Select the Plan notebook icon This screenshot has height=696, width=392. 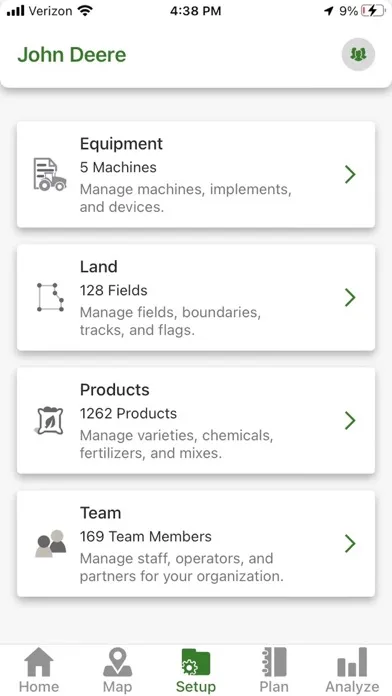click(274, 662)
